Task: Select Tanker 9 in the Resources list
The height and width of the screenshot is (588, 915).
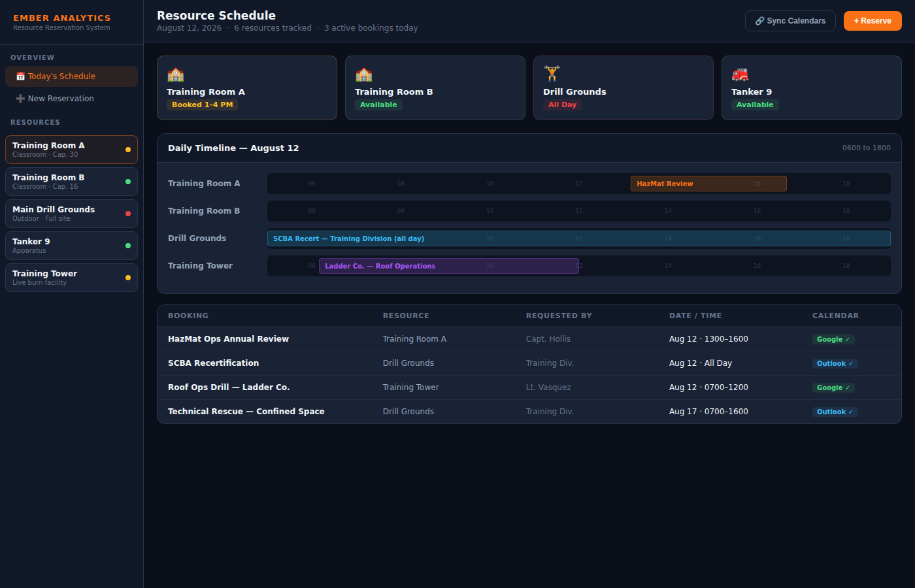Action: click(x=72, y=246)
